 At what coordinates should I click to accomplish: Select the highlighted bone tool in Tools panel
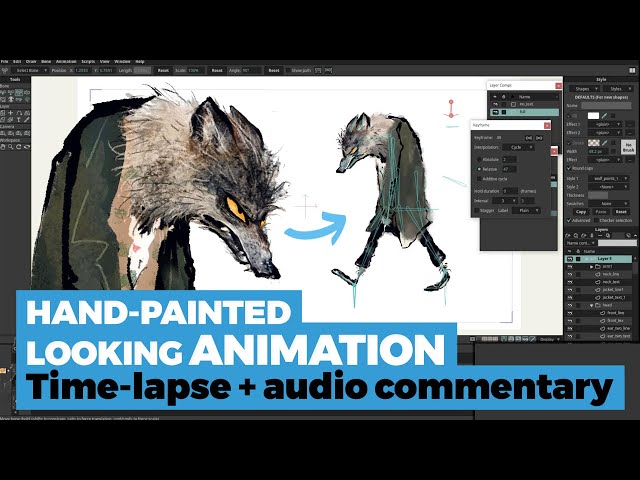point(19,93)
